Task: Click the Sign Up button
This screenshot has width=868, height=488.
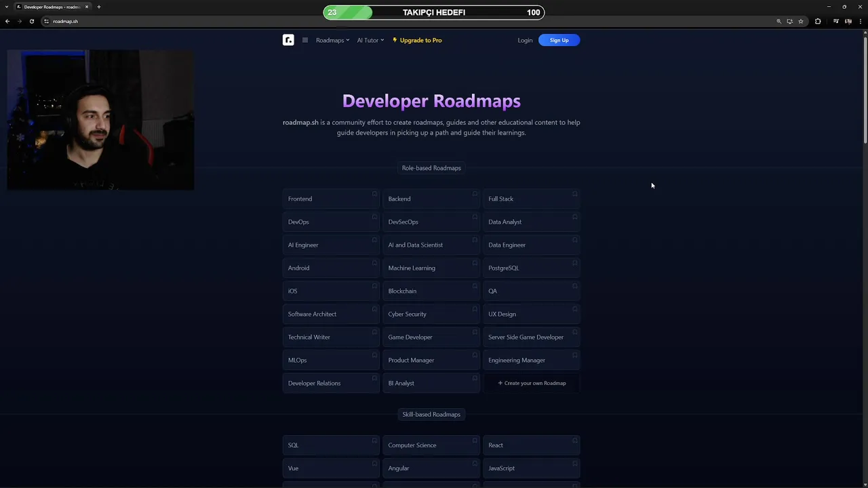Action: click(x=559, y=40)
